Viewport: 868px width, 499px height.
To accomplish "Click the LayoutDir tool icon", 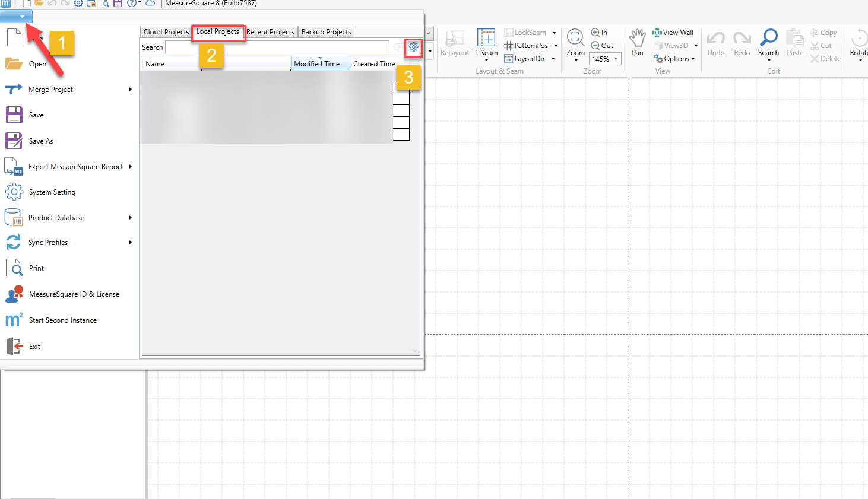I will 508,59.
